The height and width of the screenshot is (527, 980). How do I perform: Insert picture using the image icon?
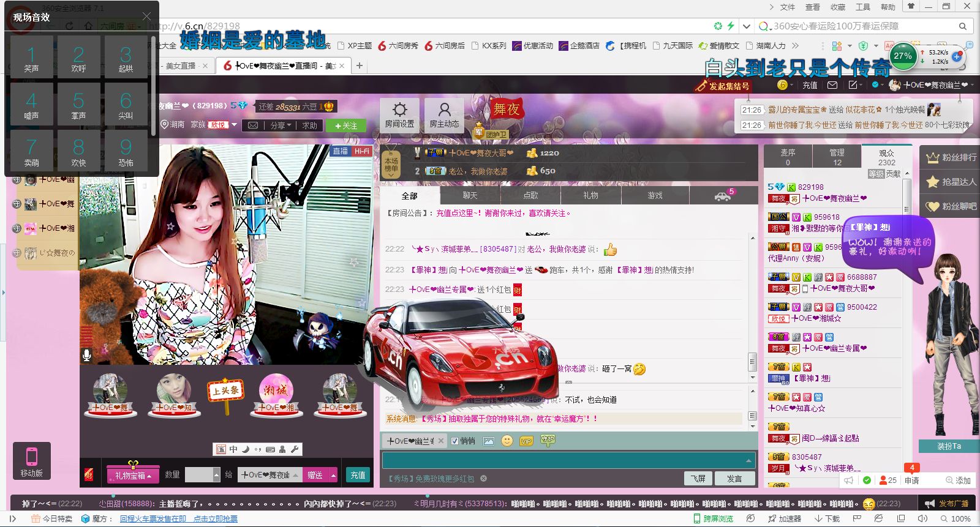[x=489, y=441]
